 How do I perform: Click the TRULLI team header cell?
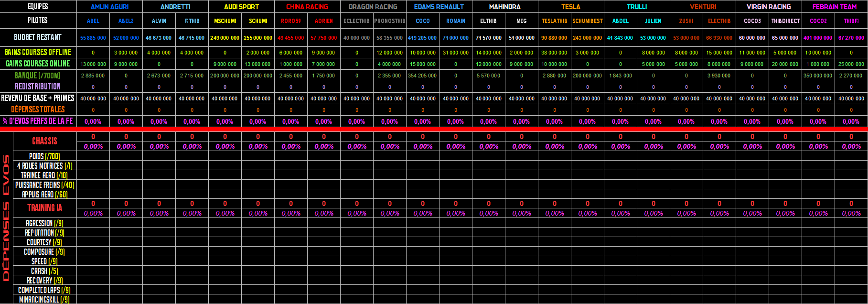(x=637, y=7)
